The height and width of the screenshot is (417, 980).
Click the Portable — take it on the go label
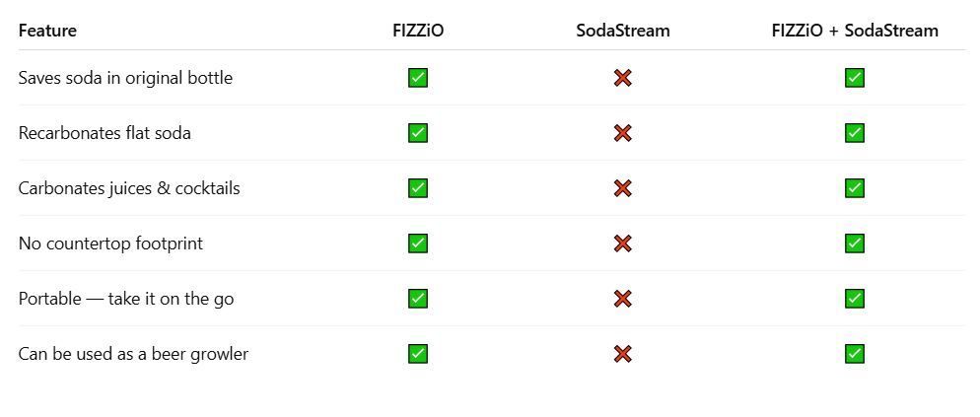126,299
